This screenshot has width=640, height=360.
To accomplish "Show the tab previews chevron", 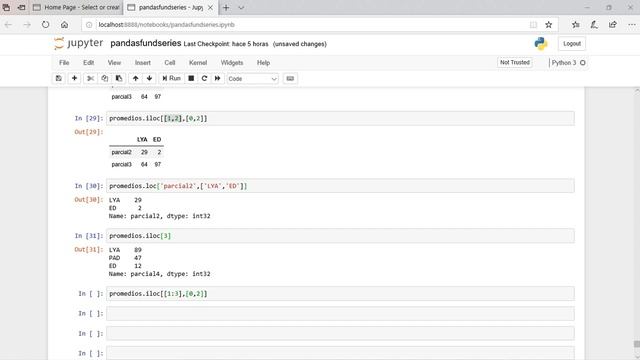I will [241, 8].
